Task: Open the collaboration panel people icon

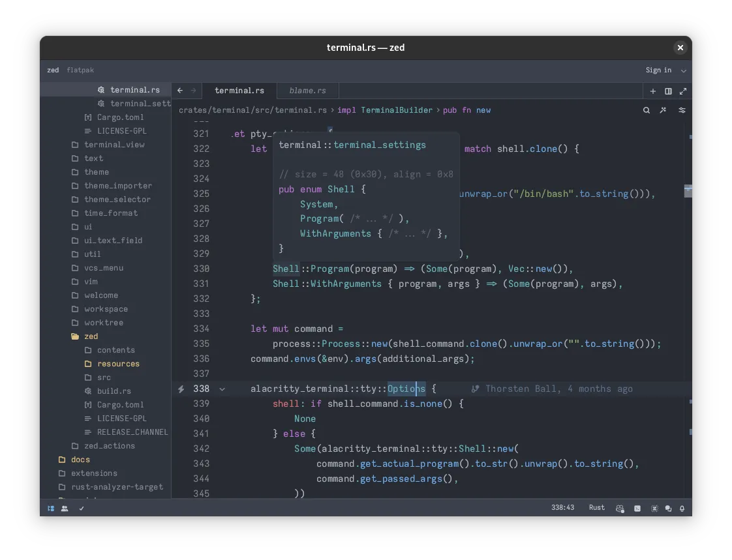Action: coord(64,508)
